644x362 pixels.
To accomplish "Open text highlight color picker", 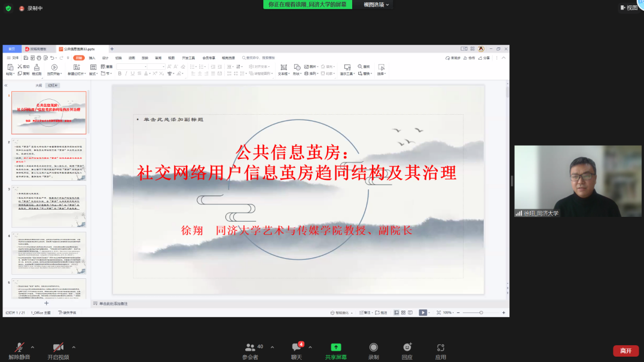I will click(179, 74).
